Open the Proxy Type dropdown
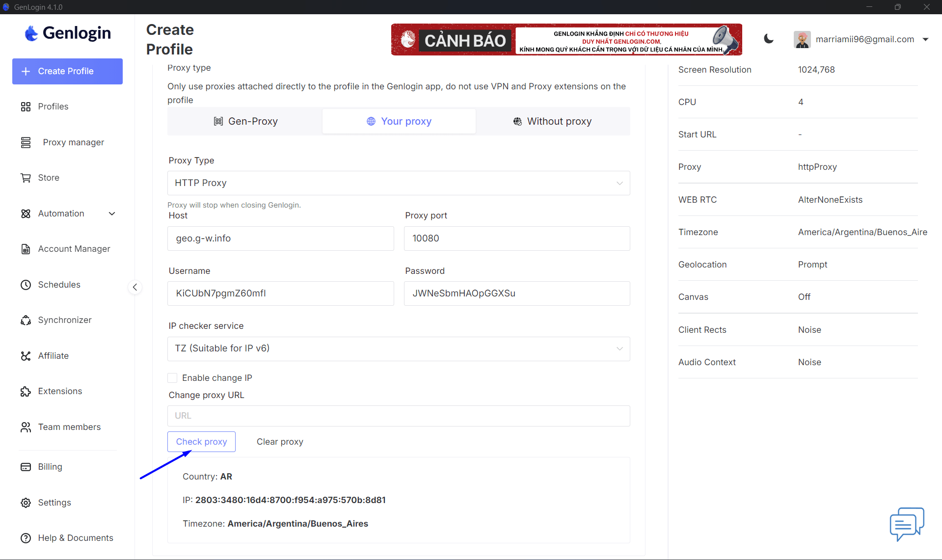942x560 pixels. 399,183
